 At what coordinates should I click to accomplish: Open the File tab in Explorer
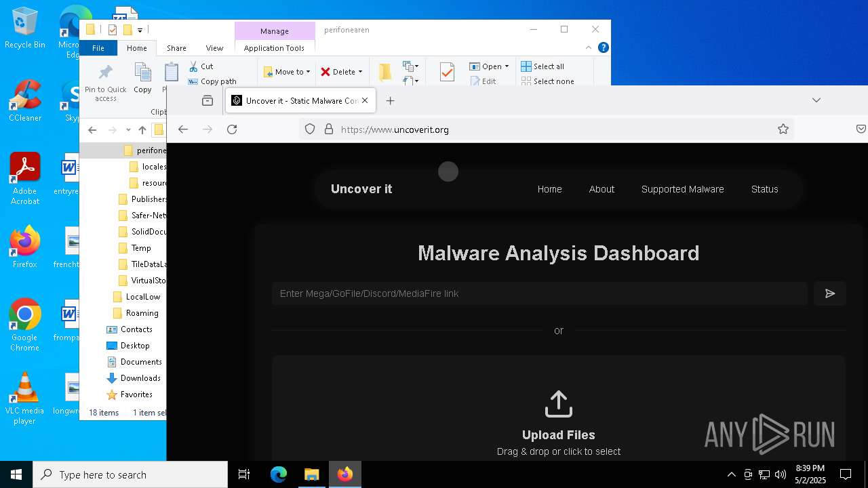click(98, 48)
